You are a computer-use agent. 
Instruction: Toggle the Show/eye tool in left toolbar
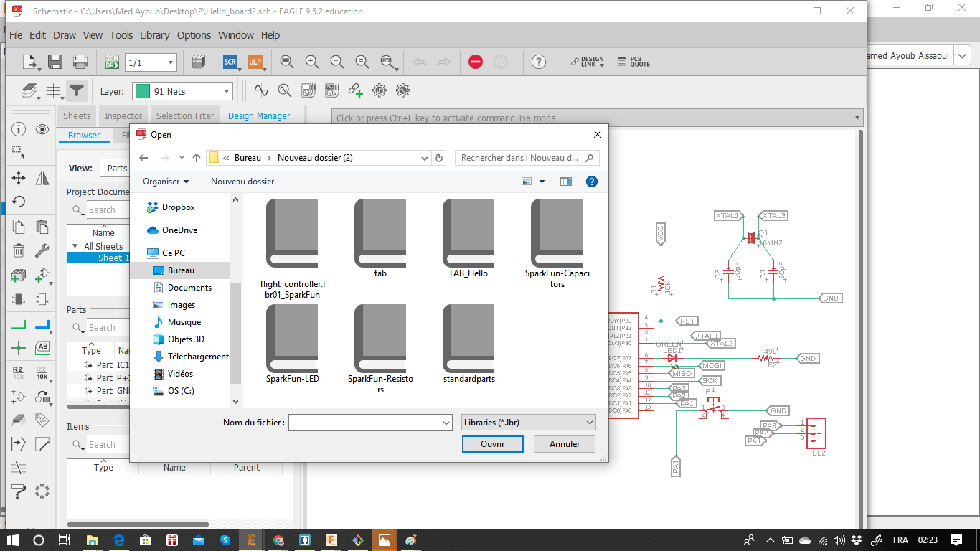pyautogui.click(x=42, y=130)
